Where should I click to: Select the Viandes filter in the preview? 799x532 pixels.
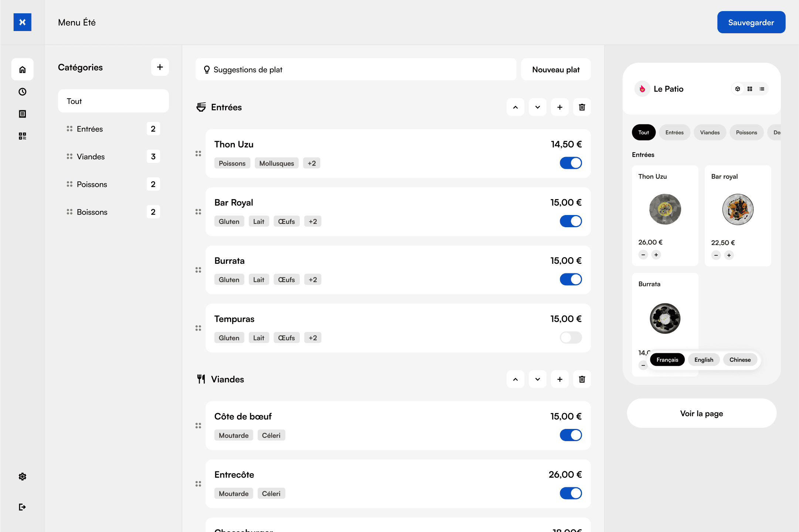pyautogui.click(x=710, y=132)
